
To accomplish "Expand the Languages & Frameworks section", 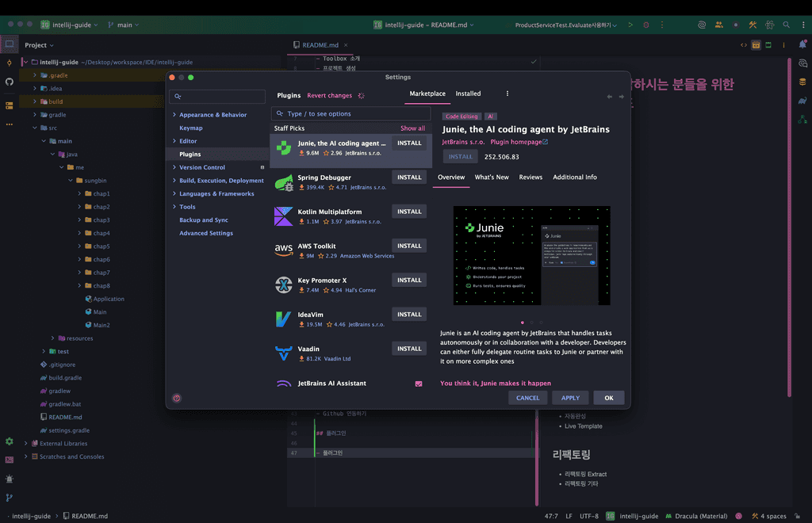I will pyautogui.click(x=174, y=193).
